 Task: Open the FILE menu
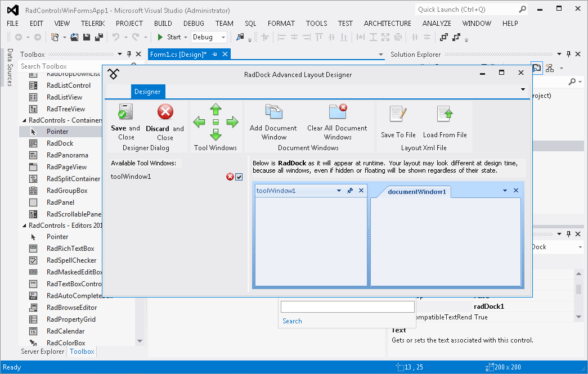(x=13, y=23)
